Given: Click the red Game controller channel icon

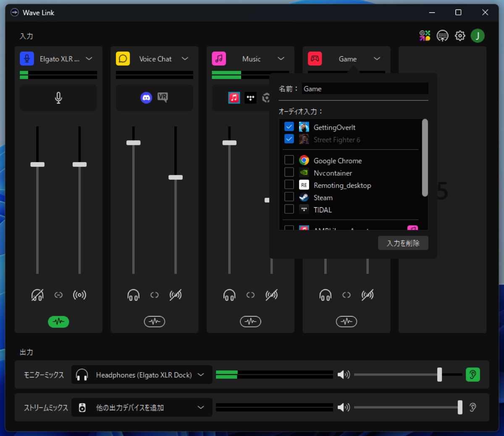Looking at the screenshot, I should 315,59.
